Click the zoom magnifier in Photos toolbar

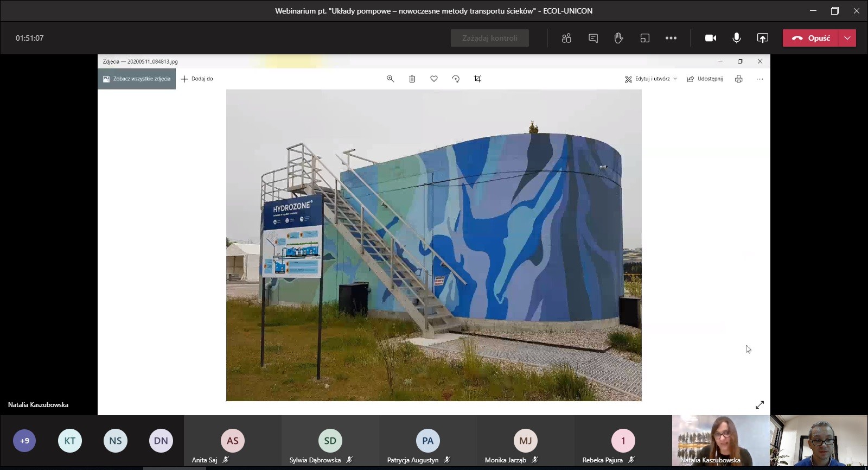390,79
